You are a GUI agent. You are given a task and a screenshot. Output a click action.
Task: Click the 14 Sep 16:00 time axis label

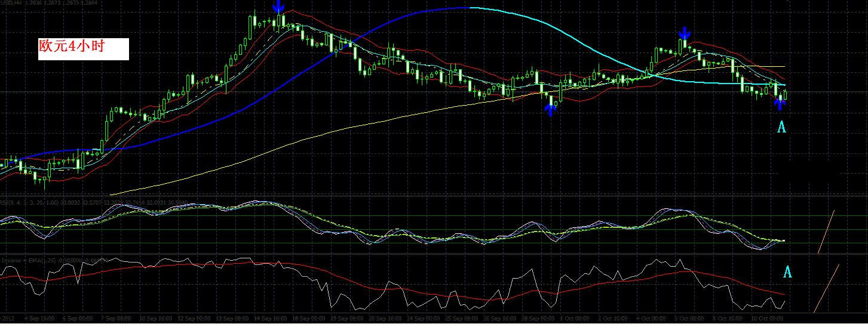pos(270,318)
